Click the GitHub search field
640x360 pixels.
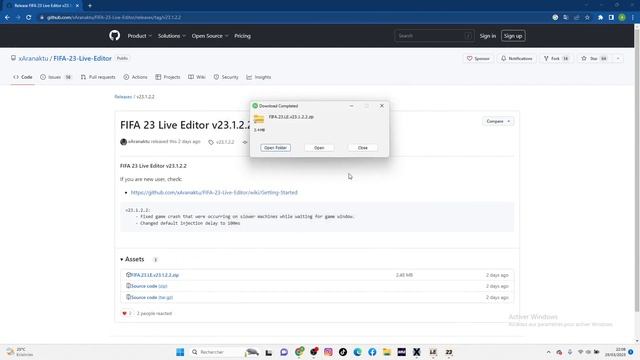coord(434,36)
